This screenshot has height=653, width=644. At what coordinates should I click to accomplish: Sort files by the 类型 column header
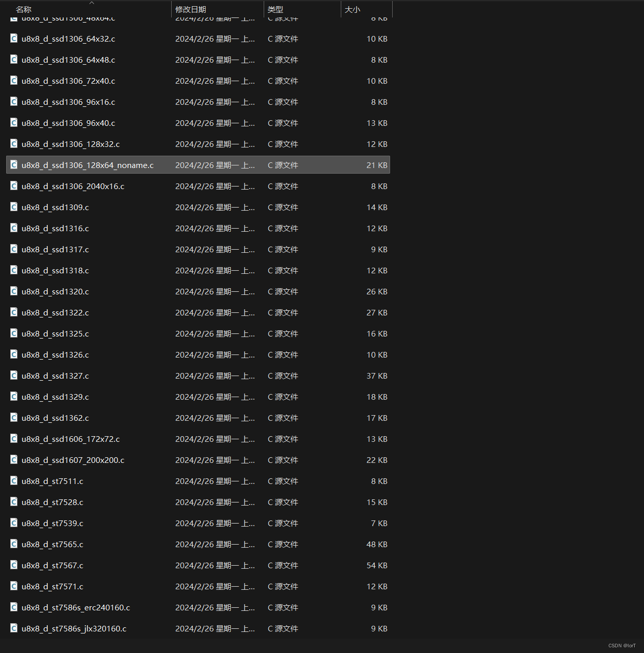point(275,9)
